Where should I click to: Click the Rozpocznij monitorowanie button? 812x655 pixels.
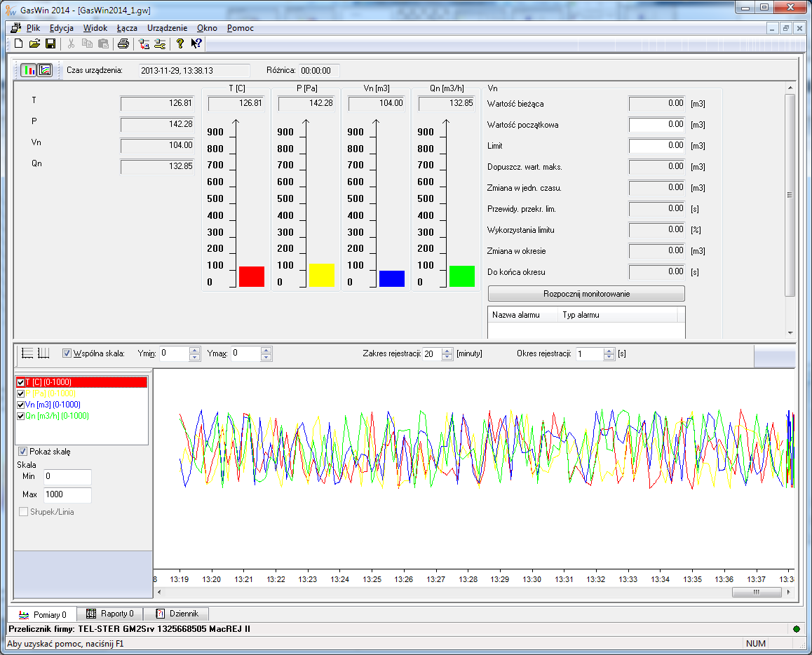coord(586,294)
